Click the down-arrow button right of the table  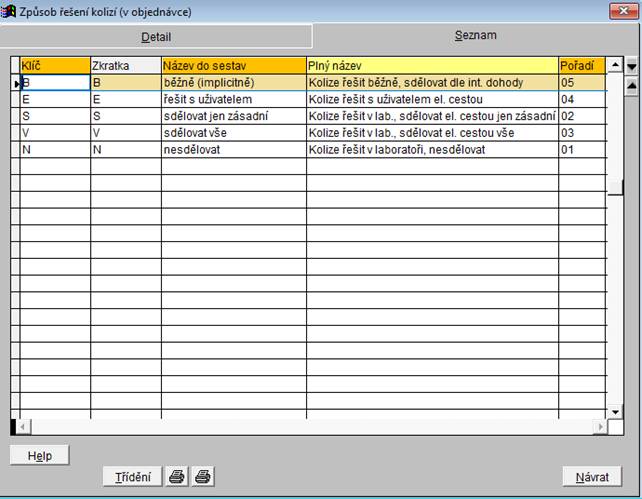[x=631, y=66]
